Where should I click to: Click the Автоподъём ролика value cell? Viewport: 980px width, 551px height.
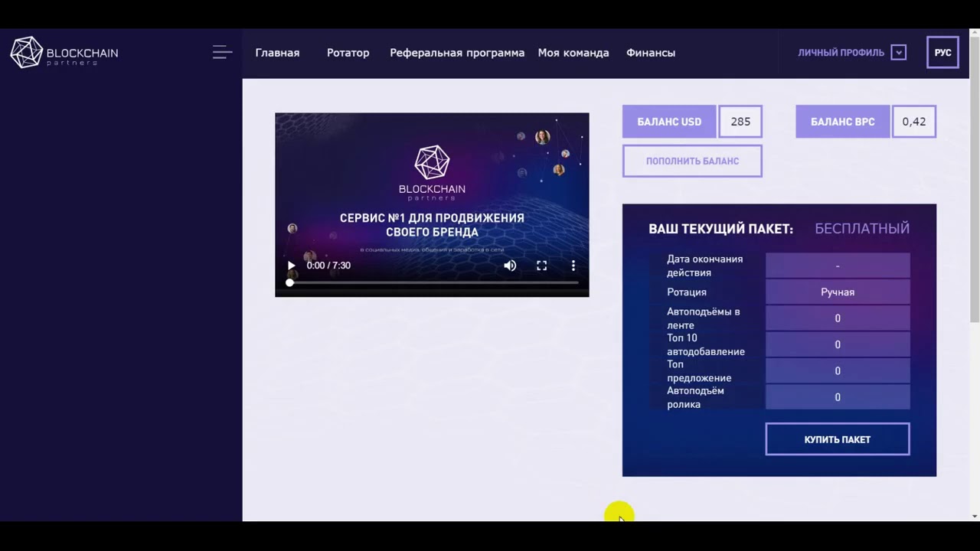pos(838,397)
